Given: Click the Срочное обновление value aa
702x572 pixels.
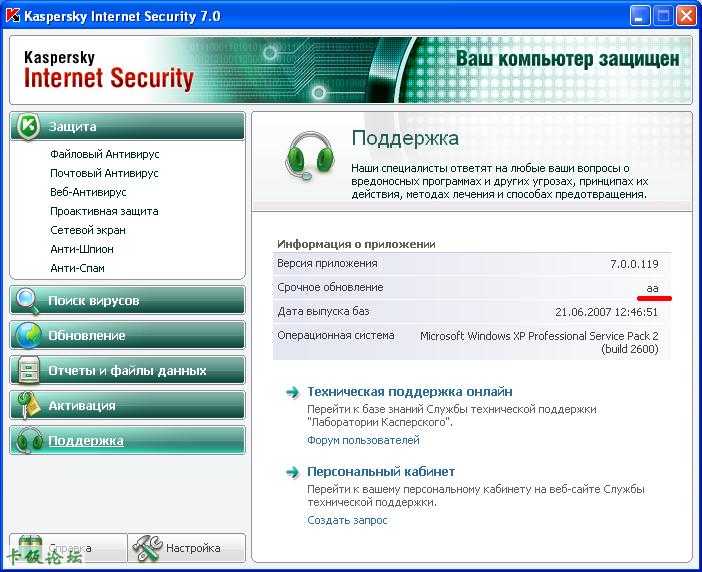Looking at the screenshot, I should tap(652, 289).
